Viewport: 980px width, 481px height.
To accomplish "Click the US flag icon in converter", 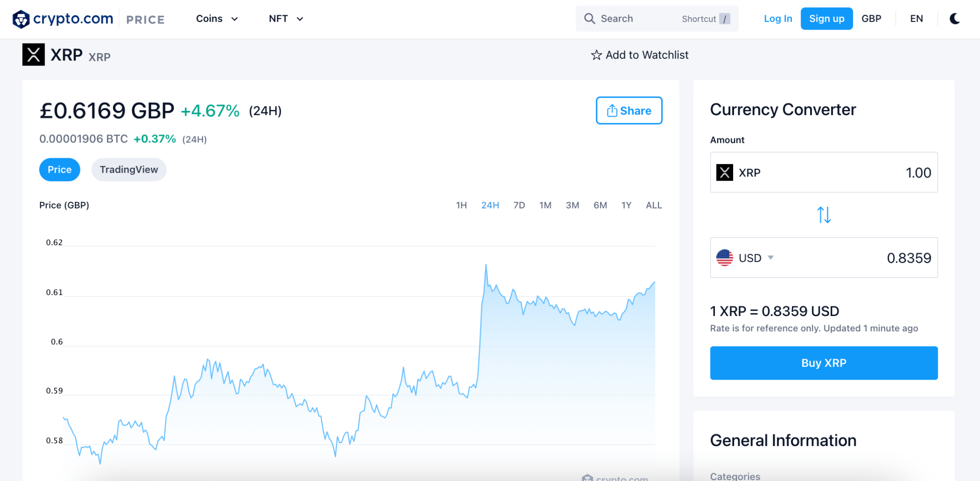I will coord(724,258).
